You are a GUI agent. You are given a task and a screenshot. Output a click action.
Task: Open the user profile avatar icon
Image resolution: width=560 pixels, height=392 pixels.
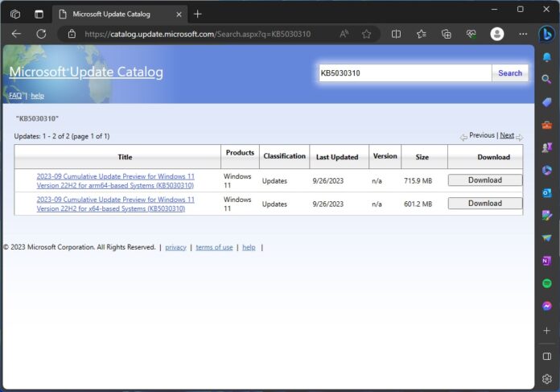pos(497,34)
